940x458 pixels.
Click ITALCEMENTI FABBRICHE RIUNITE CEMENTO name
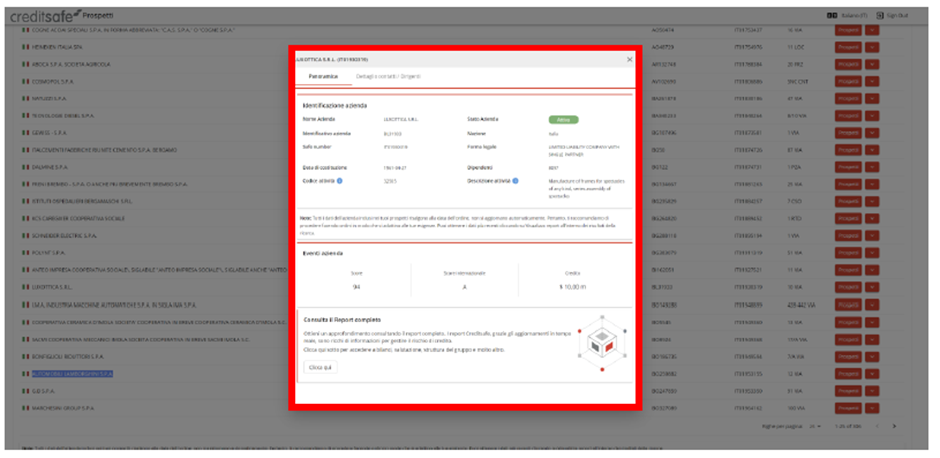tap(104, 150)
